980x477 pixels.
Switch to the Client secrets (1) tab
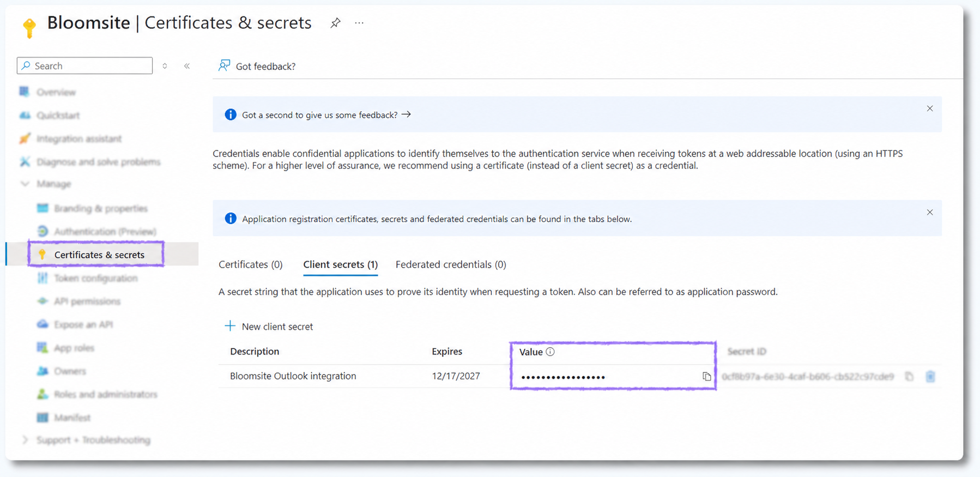point(341,264)
